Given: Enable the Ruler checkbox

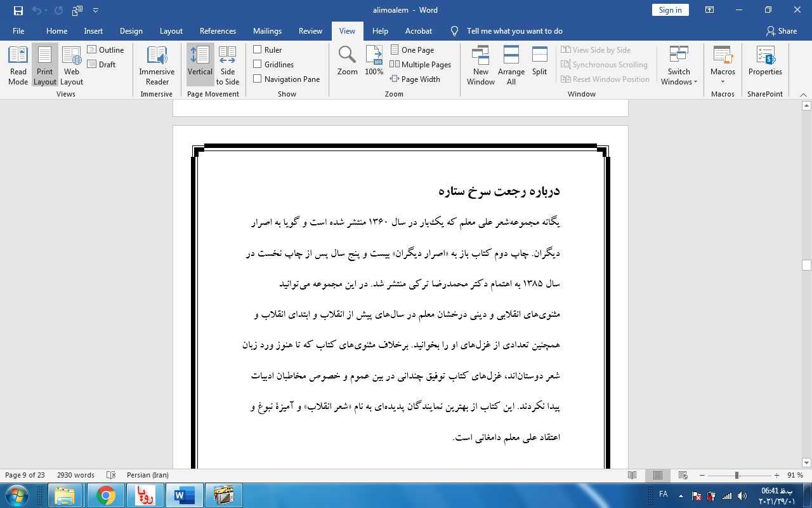Looking at the screenshot, I should tap(257, 49).
